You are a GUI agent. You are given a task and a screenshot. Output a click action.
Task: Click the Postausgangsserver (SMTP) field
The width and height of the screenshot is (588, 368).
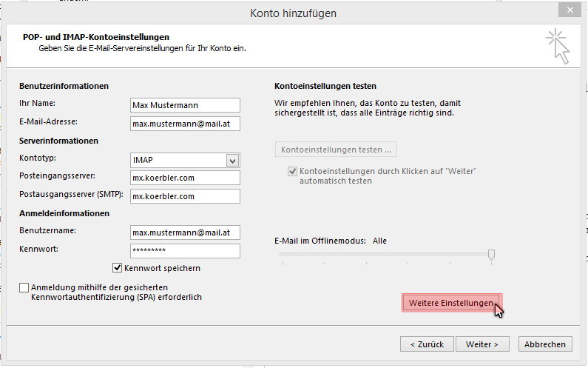click(185, 196)
